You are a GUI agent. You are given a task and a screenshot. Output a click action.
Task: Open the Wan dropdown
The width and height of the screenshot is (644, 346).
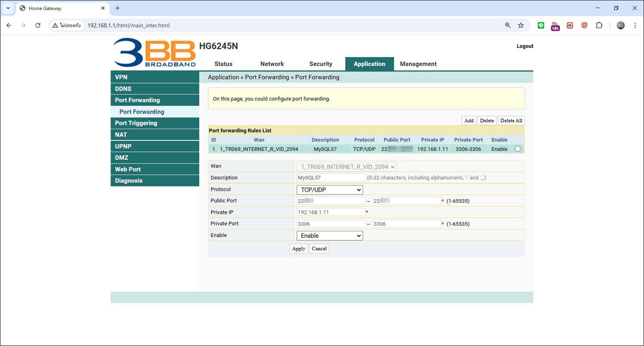347,166
